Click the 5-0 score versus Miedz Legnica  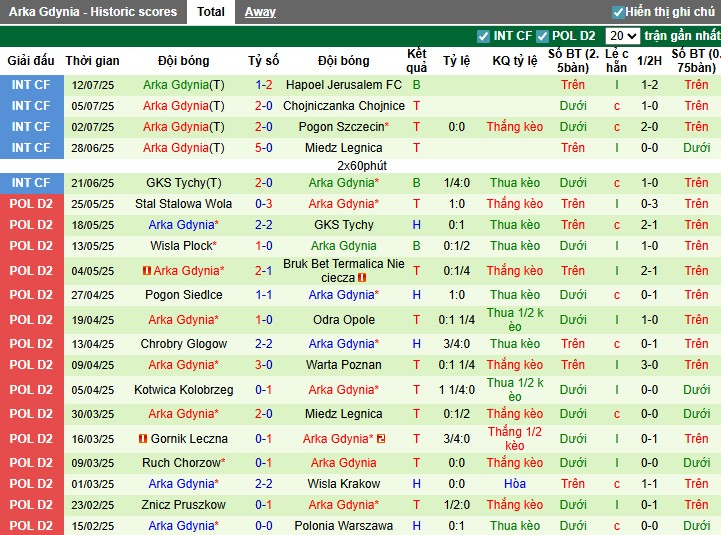click(x=263, y=148)
